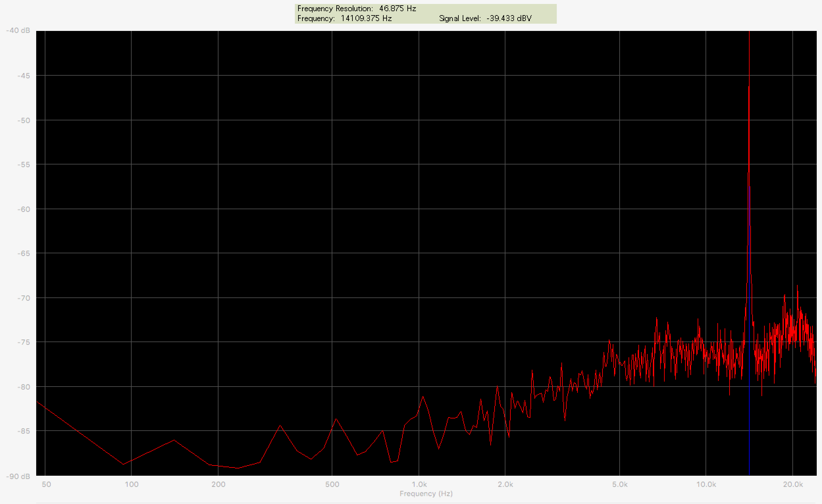Click the Frequency (Hz) axis title
Image resolution: width=822 pixels, height=504 pixels.
pyautogui.click(x=426, y=494)
